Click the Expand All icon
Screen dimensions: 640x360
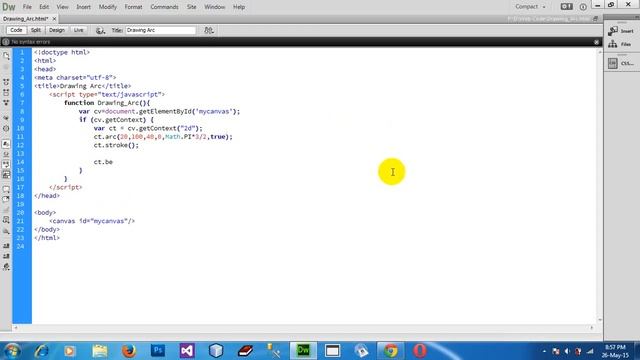[6, 103]
